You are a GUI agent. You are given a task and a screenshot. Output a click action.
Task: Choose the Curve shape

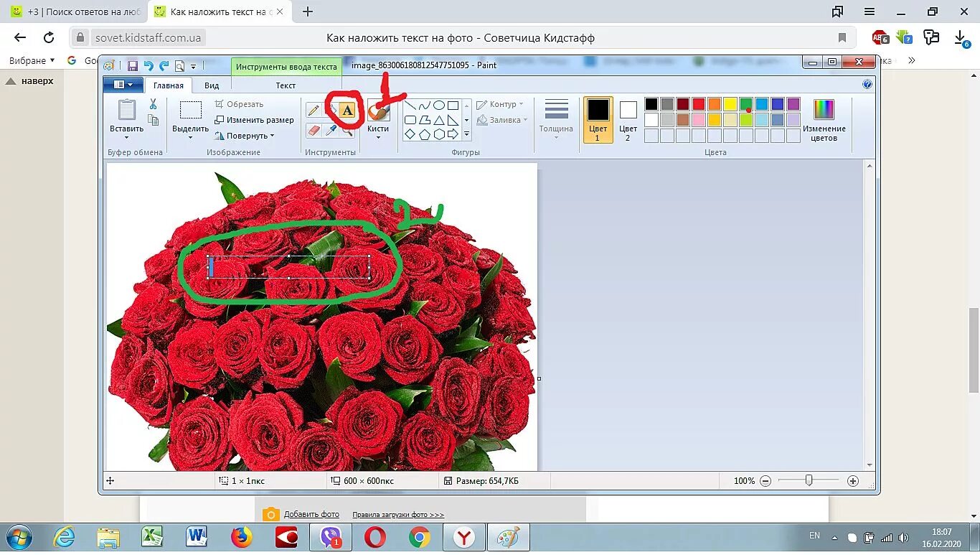[x=425, y=106]
